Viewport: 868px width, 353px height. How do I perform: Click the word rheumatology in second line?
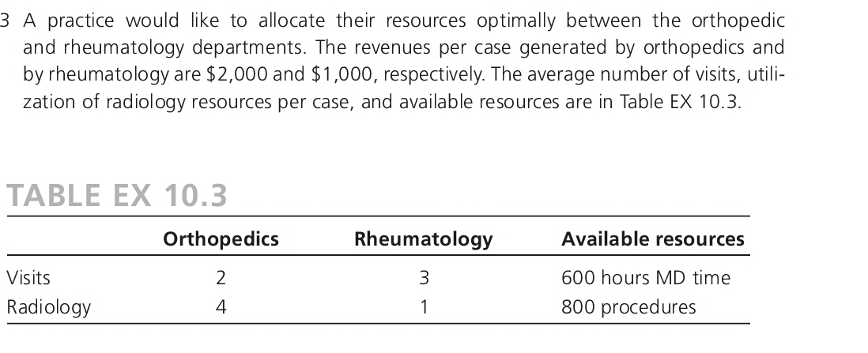[123, 47]
